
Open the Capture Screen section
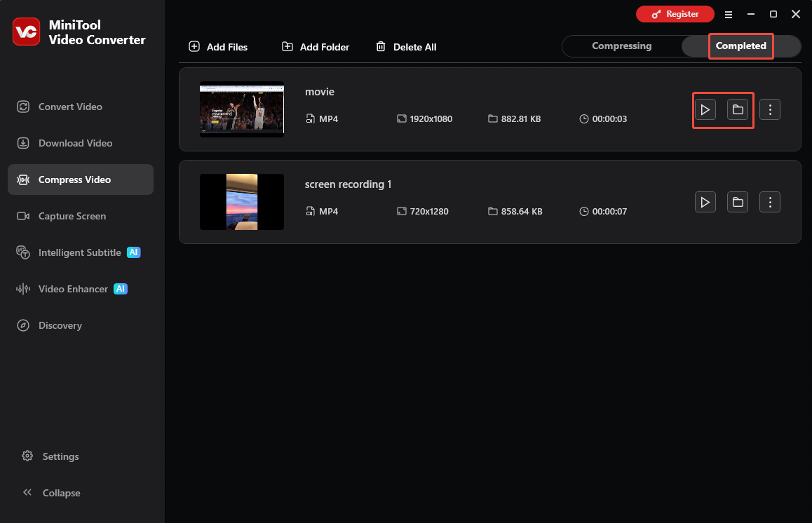pyautogui.click(x=80, y=216)
